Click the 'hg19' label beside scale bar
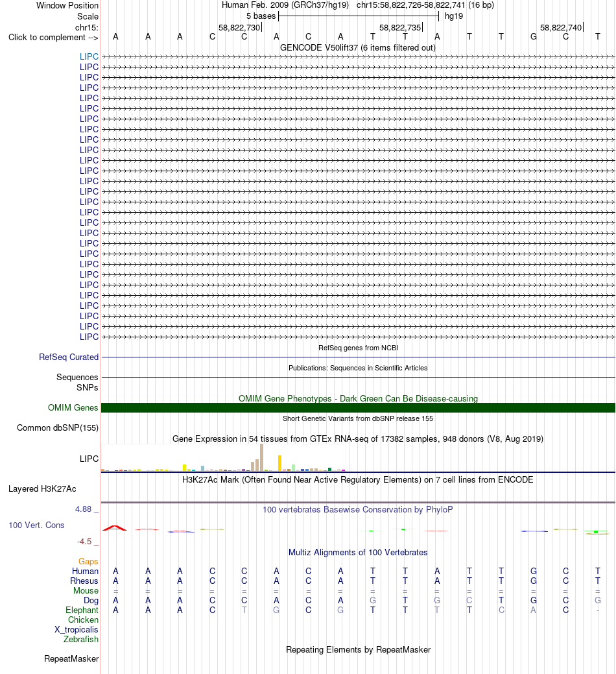This screenshot has width=616, height=674. pos(454,16)
